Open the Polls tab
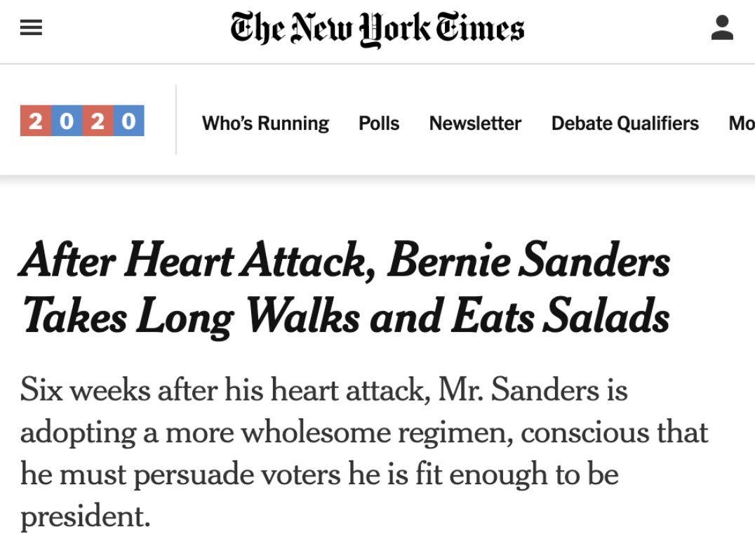The width and height of the screenshot is (755, 560). 379,124
